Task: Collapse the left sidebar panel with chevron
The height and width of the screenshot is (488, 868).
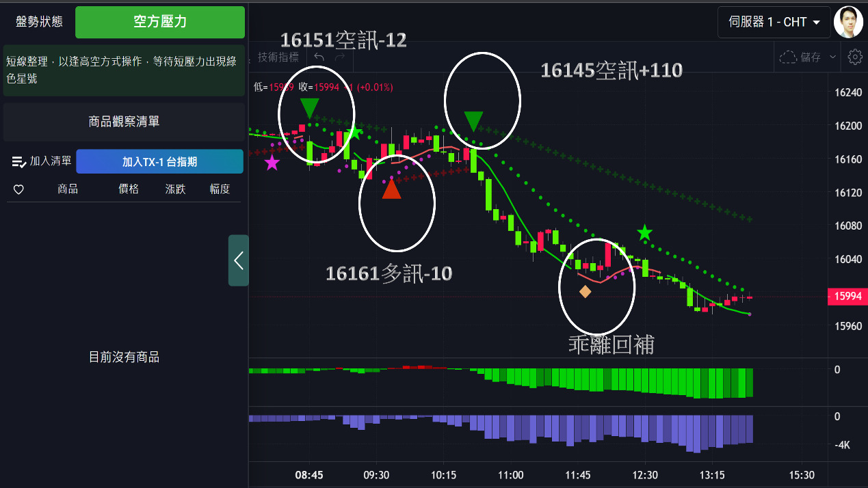Action: pyautogui.click(x=238, y=260)
